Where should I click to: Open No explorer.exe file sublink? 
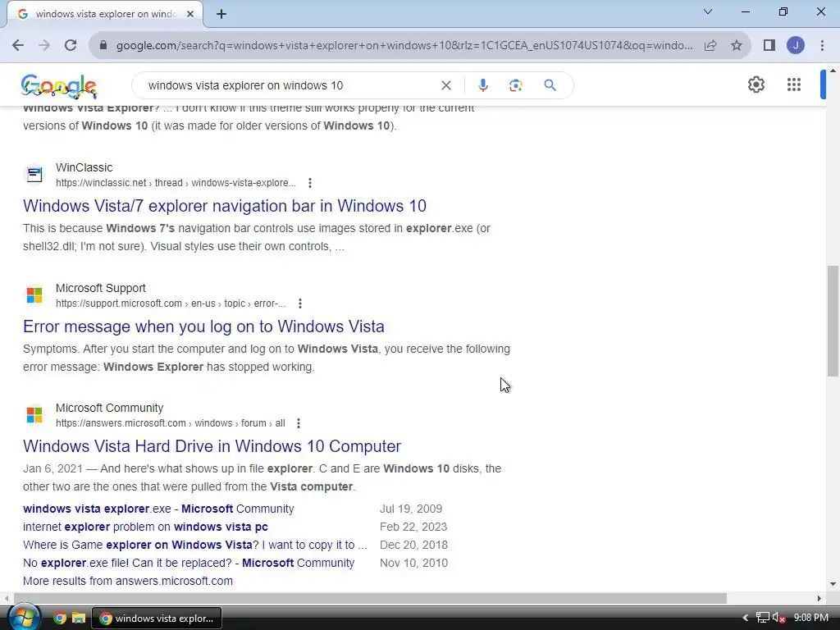tap(189, 563)
